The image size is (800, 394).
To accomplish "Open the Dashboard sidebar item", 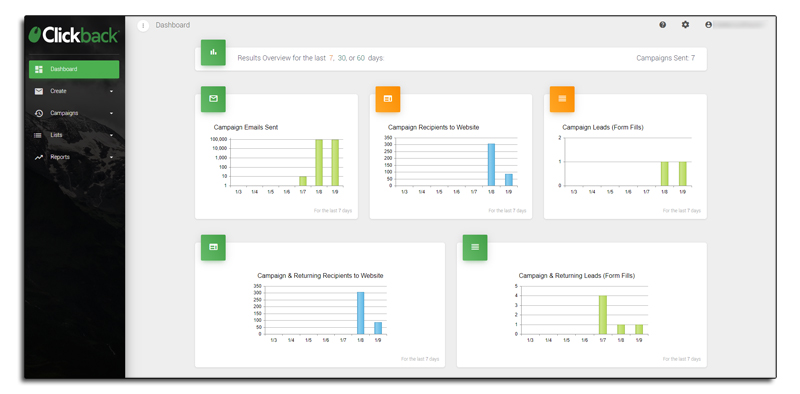I will pyautogui.click(x=74, y=69).
